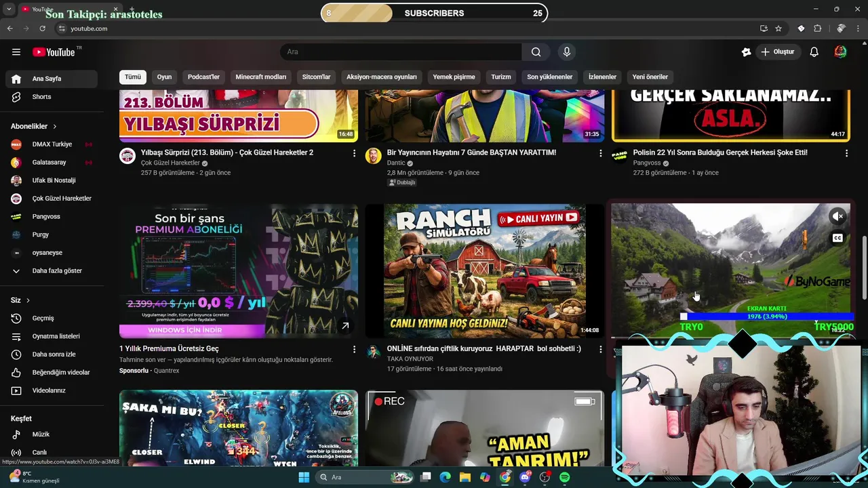The width and height of the screenshot is (868, 488).
Task: Open Chrome tab search dropdown
Action: coord(9,9)
